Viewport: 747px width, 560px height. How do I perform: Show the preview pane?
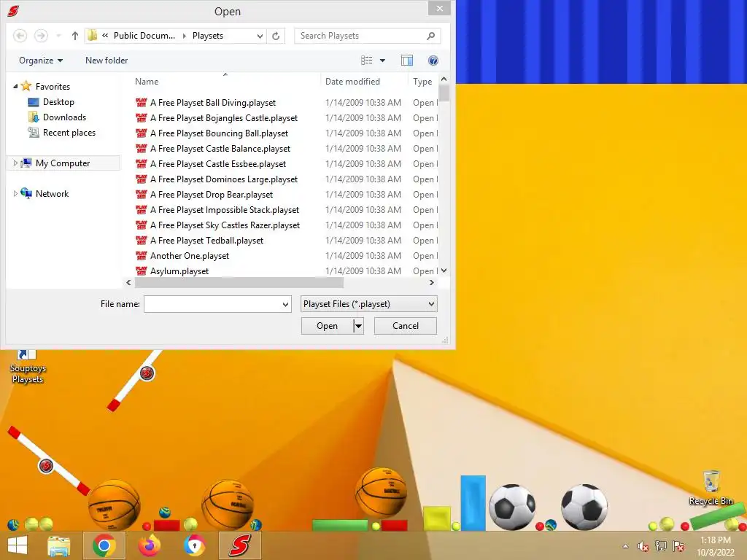[x=407, y=61]
